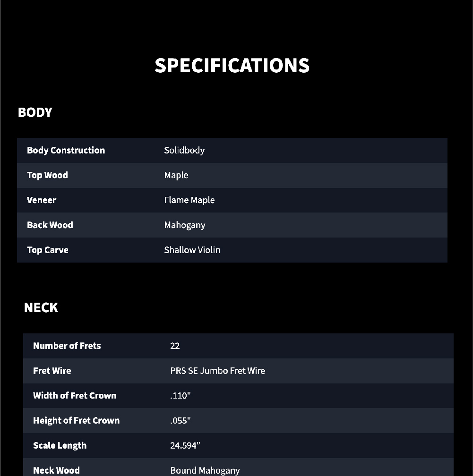Select the Width of Fret Crown label
Viewport: 473px width, 476px height.
coord(75,396)
